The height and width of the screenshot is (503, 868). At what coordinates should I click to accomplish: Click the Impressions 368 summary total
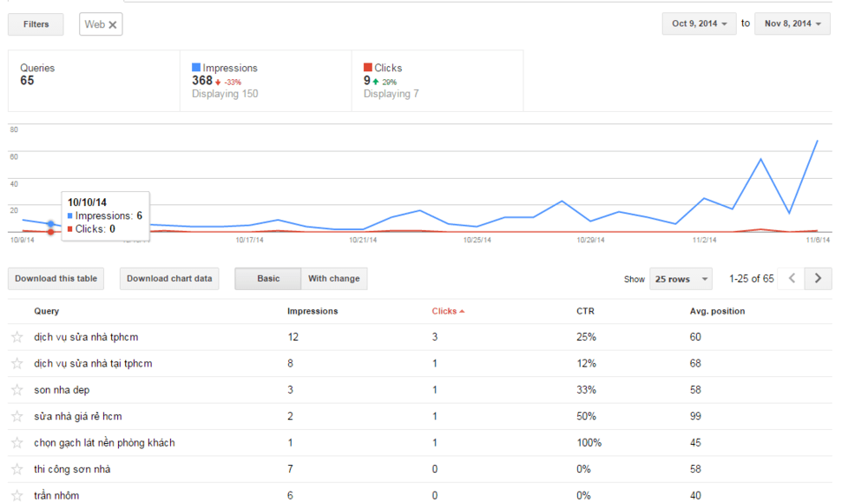[x=202, y=81]
